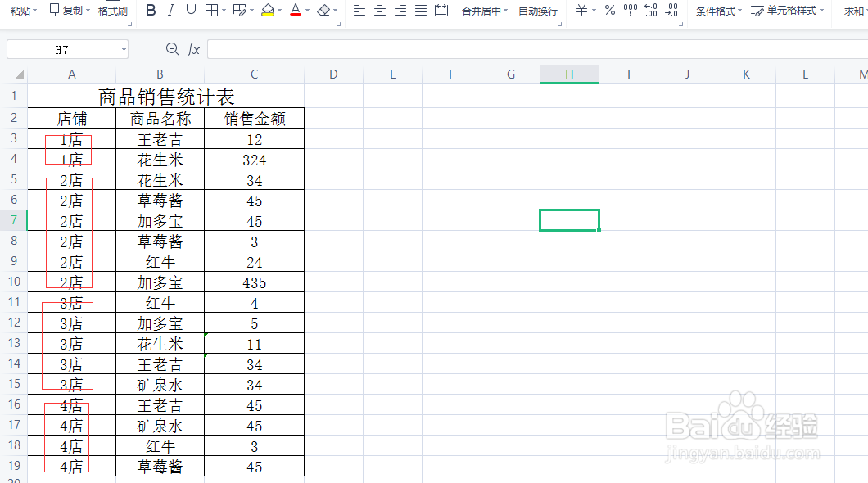The width and height of the screenshot is (868, 483).
Task: Select the cell with value 11
Action: click(x=254, y=344)
